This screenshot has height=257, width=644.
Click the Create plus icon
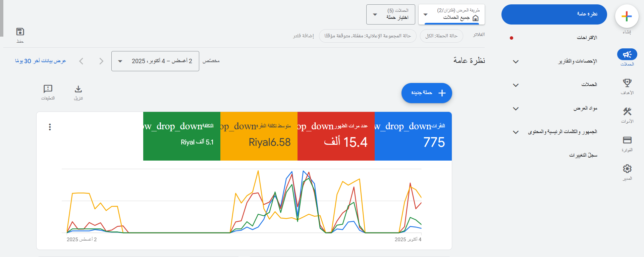pos(626,16)
